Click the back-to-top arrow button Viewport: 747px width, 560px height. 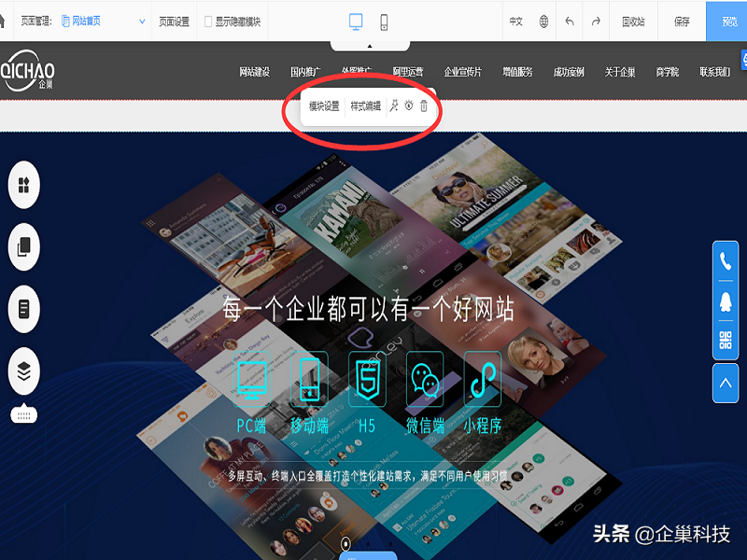tap(726, 383)
